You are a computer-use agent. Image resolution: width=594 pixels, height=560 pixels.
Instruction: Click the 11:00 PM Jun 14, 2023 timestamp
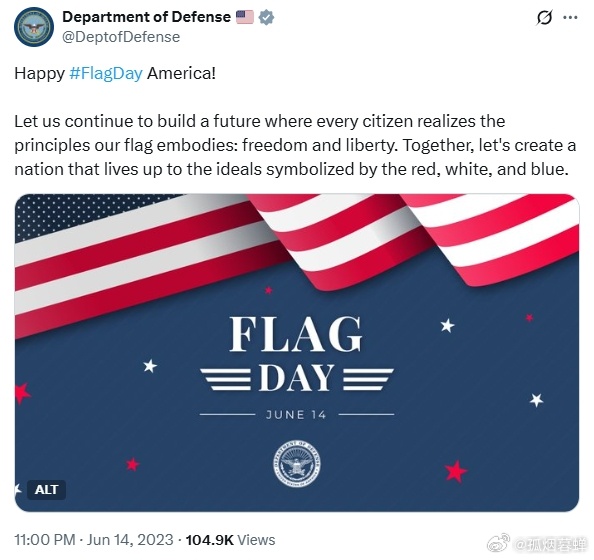tap(94, 540)
